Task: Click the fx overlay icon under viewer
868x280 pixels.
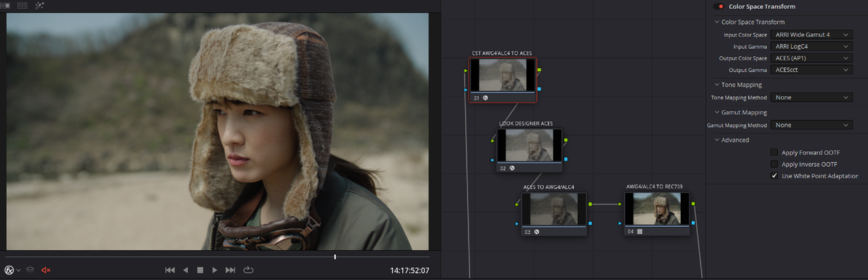Action: pyautogui.click(x=9, y=270)
